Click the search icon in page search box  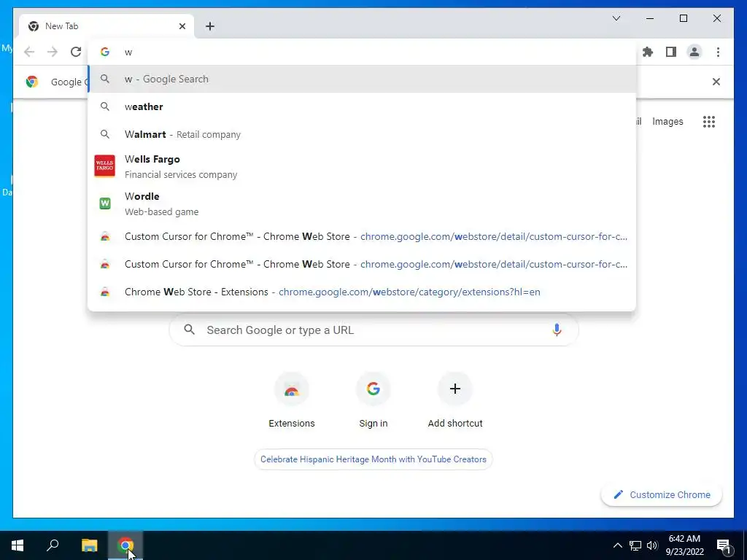click(189, 330)
